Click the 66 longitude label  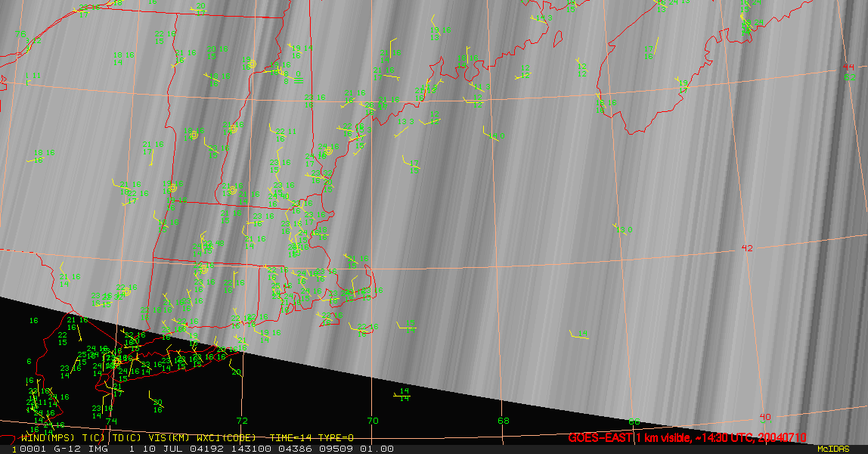[x=634, y=422]
